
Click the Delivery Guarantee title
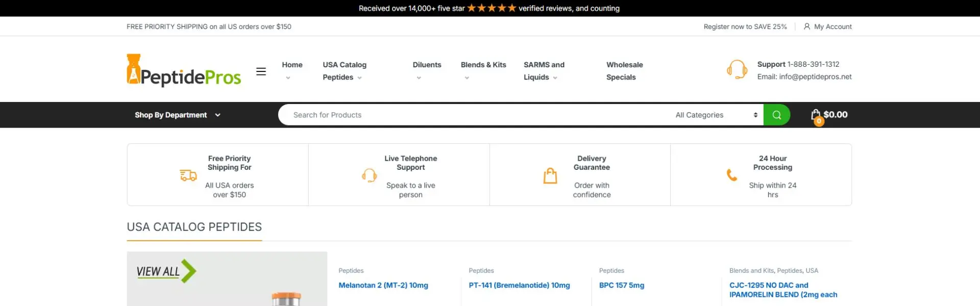pyautogui.click(x=592, y=163)
